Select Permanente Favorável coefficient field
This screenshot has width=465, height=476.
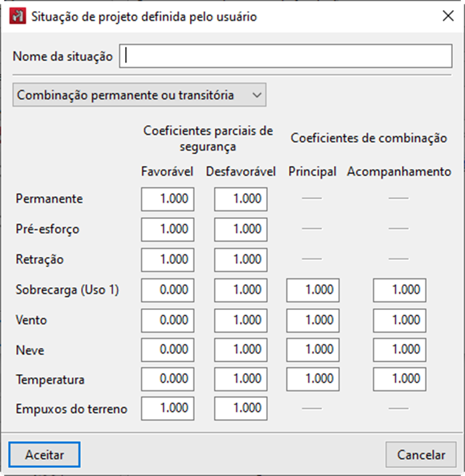tap(167, 199)
